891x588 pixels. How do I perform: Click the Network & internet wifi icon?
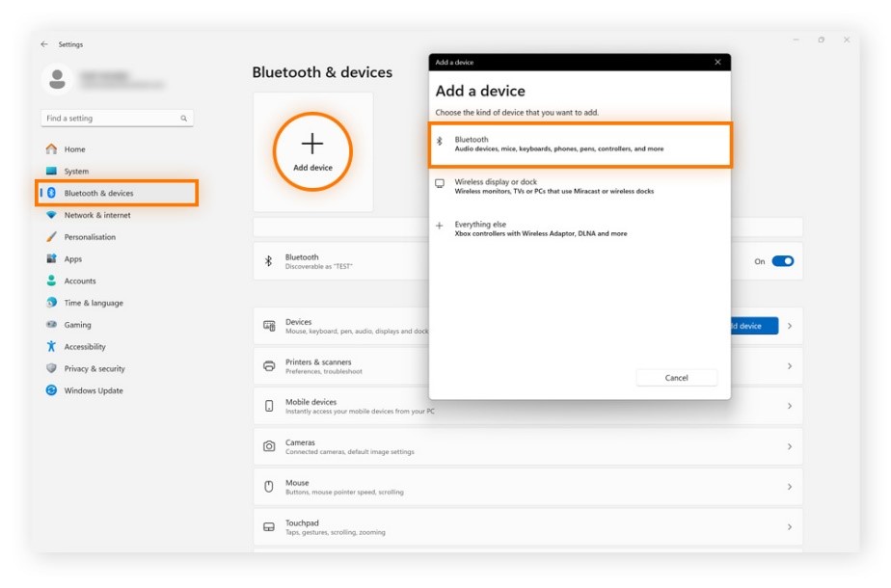(x=51, y=215)
